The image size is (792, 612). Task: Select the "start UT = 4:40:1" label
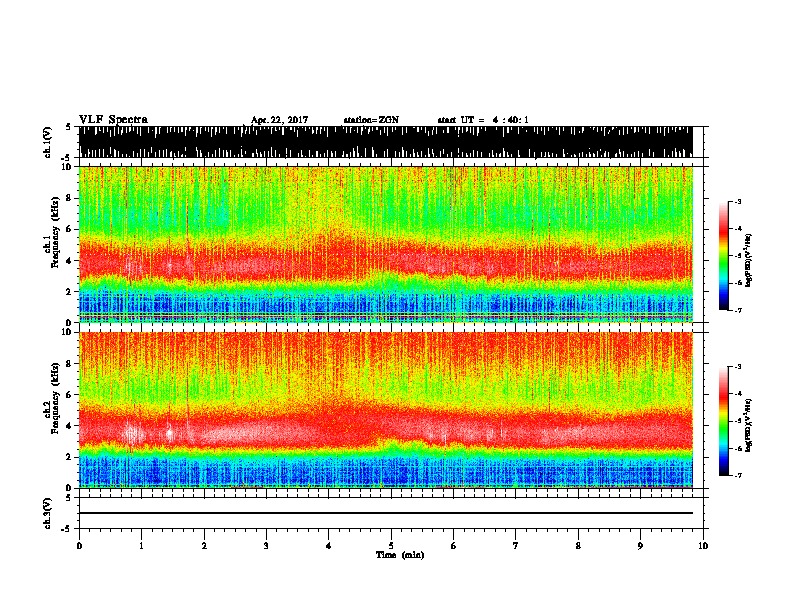[x=483, y=120]
